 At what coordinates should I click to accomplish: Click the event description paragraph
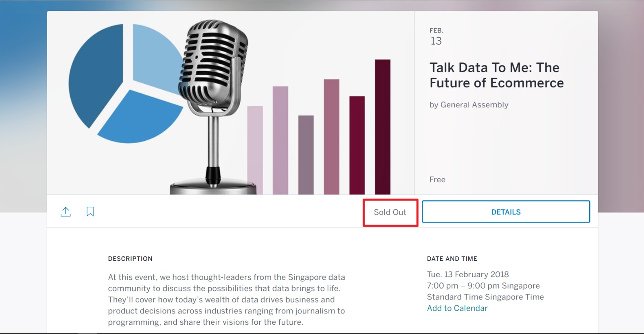point(226,299)
